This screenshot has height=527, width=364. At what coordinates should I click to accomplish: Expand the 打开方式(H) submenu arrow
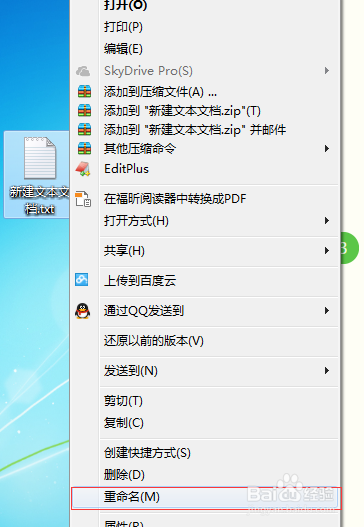326,221
